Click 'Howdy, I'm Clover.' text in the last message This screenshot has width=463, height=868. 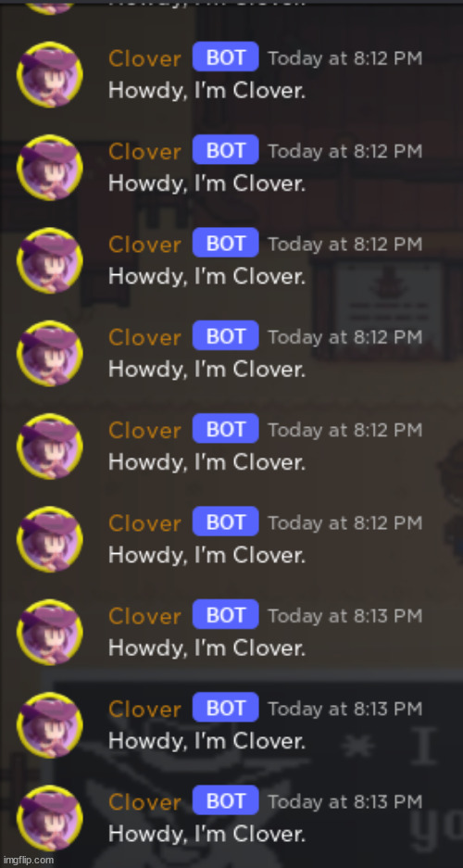pyautogui.click(x=206, y=834)
